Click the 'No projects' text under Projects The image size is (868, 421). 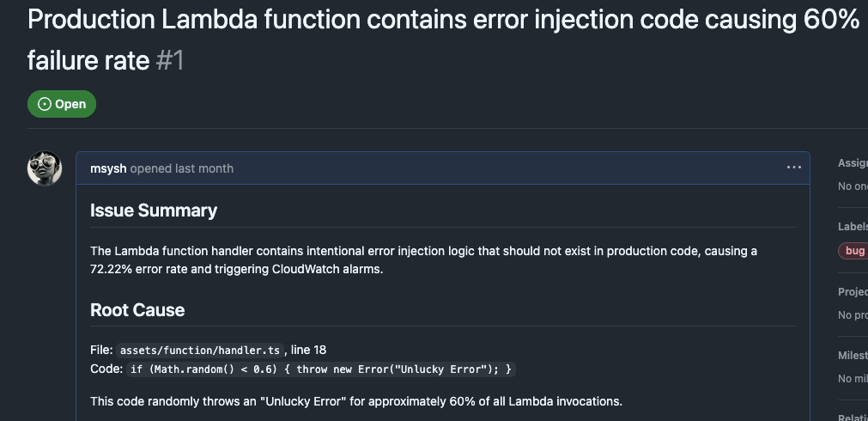[853, 315]
